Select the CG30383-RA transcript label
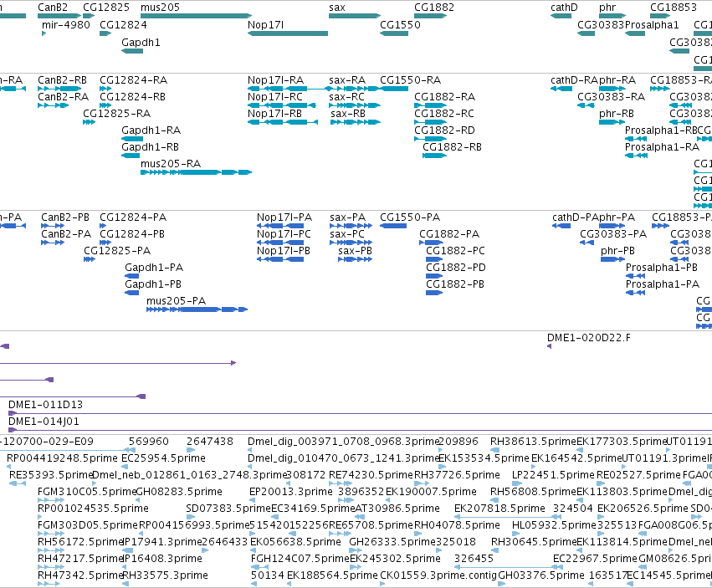Viewport: 712px width, 588px height. coord(612,97)
